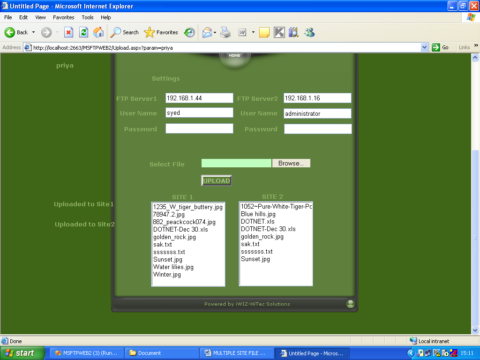Click the page scrollbar down arrow
This screenshot has height=360, width=480.
(x=475, y=330)
